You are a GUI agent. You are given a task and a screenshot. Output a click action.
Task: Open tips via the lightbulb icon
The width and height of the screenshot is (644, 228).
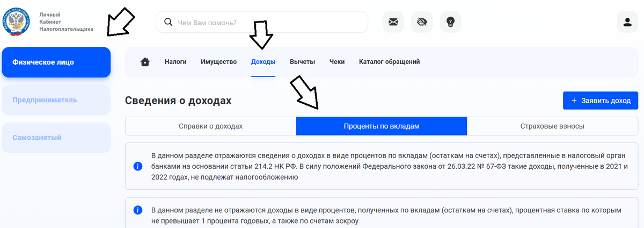[x=451, y=22]
